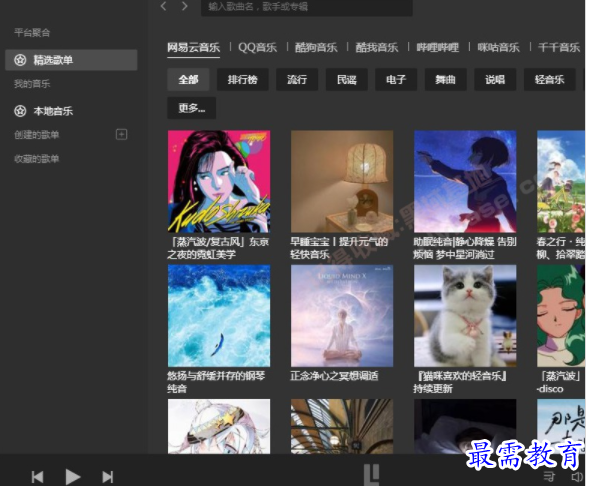The height and width of the screenshot is (486, 590).
Task: Click the 平台聚合 sidebar heading
Action: tap(32, 33)
